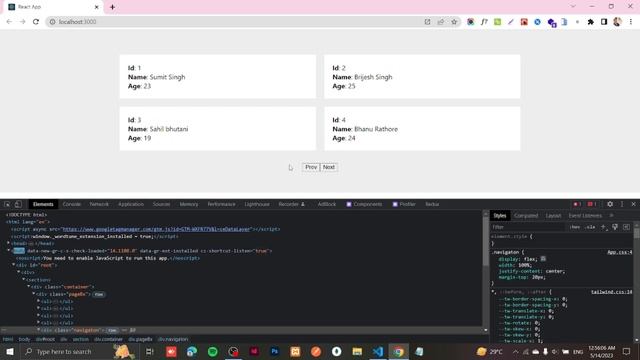This screenshot has height=360, width=640.
Task: Add a new style rule plus icon
Action: click(603, 227)
